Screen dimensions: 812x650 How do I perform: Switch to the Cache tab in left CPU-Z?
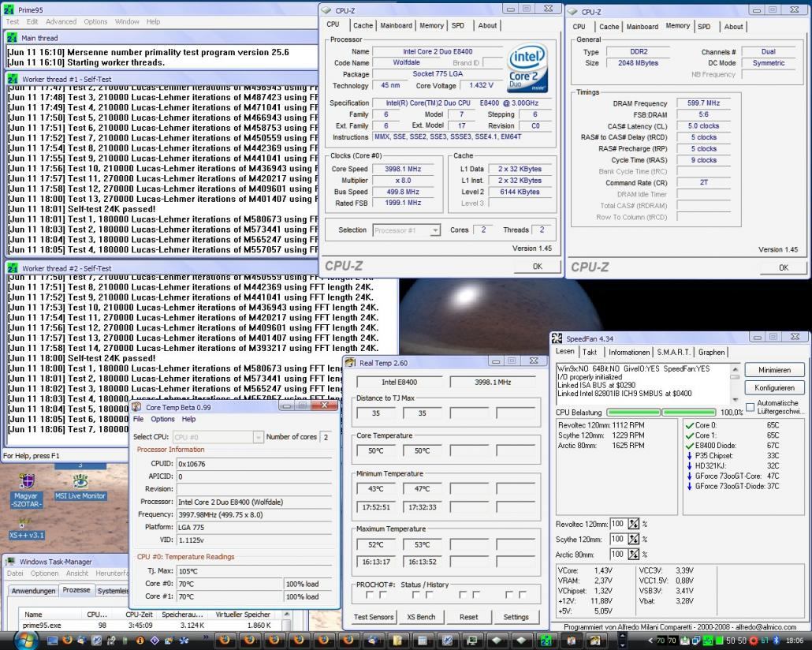tap(363, 25)
